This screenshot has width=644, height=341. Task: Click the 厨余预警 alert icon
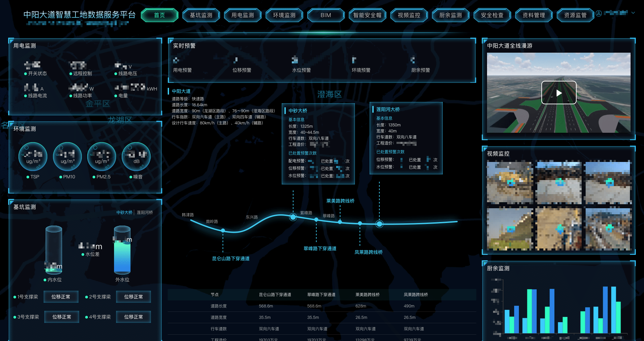[413, 60]
